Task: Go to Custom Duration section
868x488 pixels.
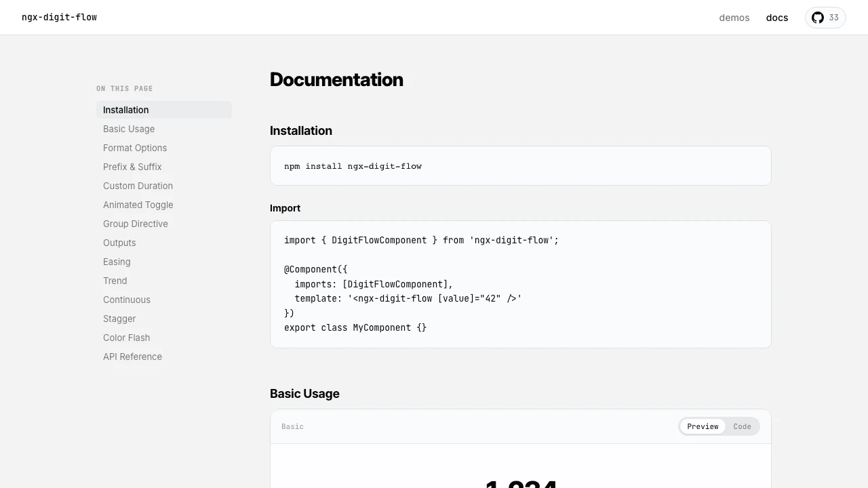Action: point(164,186)
